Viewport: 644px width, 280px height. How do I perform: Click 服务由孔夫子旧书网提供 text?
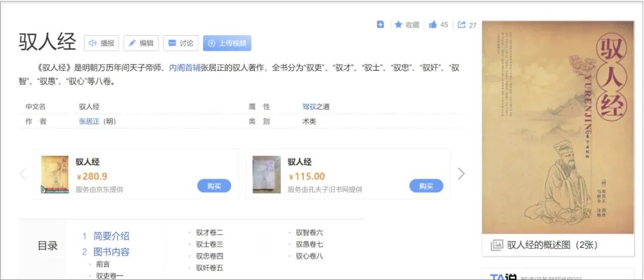pos(325,189)
